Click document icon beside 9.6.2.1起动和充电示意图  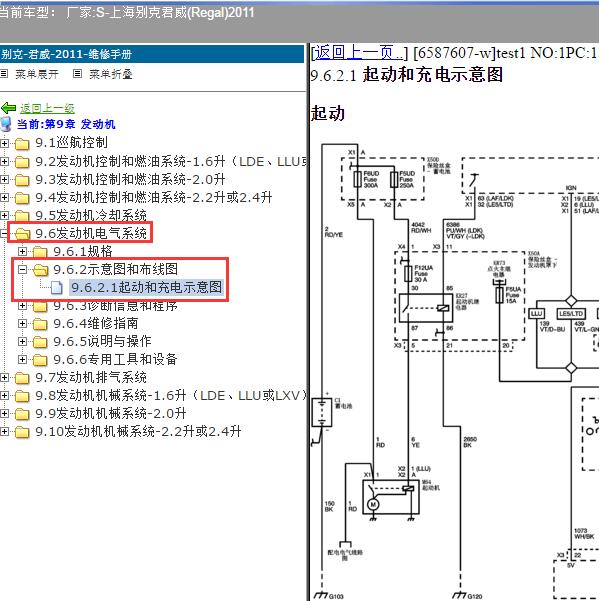tap(57, 287)
